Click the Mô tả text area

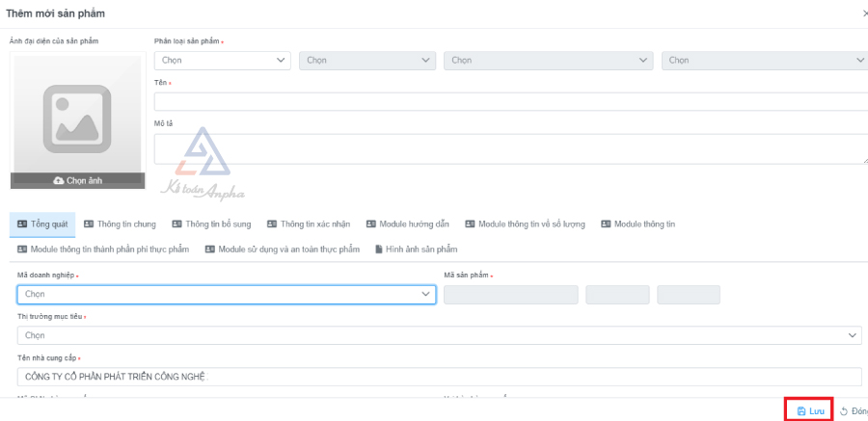point(509,148)
